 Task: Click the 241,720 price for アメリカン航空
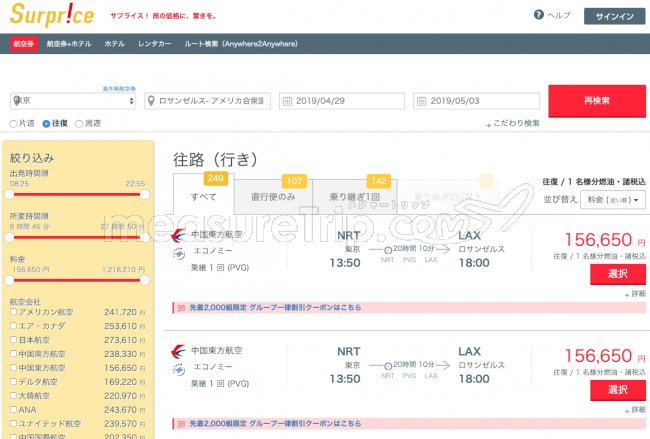tap(124, 312)
